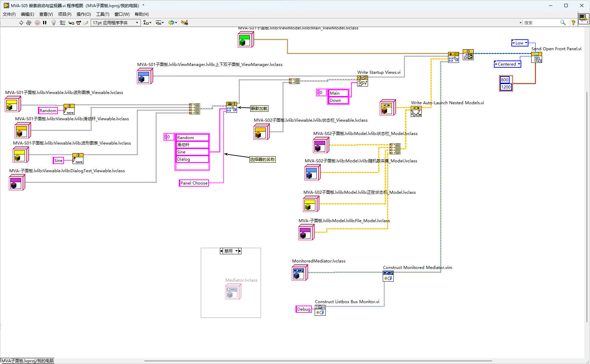Click the context help question mark
The image size is (590, 364).
coord(573,23)
